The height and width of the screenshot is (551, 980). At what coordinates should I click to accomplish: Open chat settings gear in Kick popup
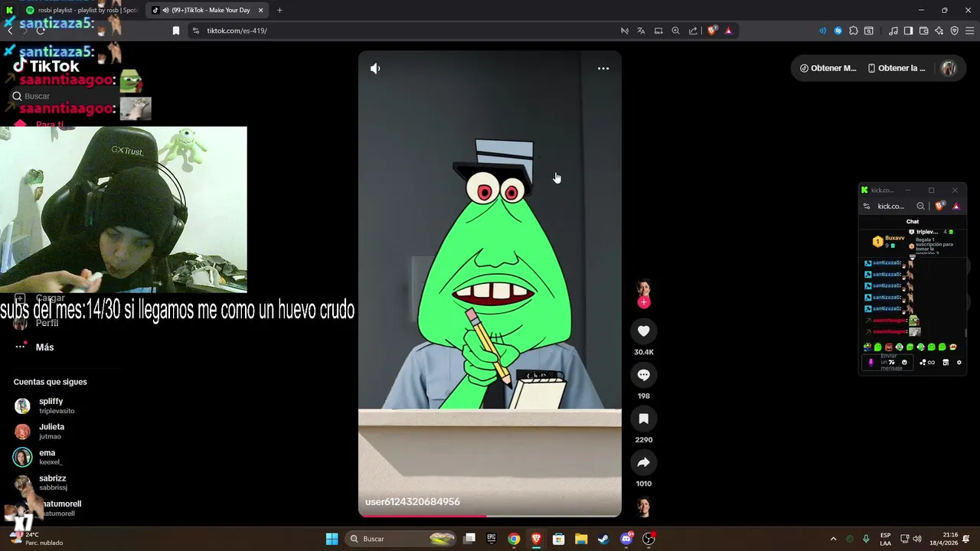(959, 362)
